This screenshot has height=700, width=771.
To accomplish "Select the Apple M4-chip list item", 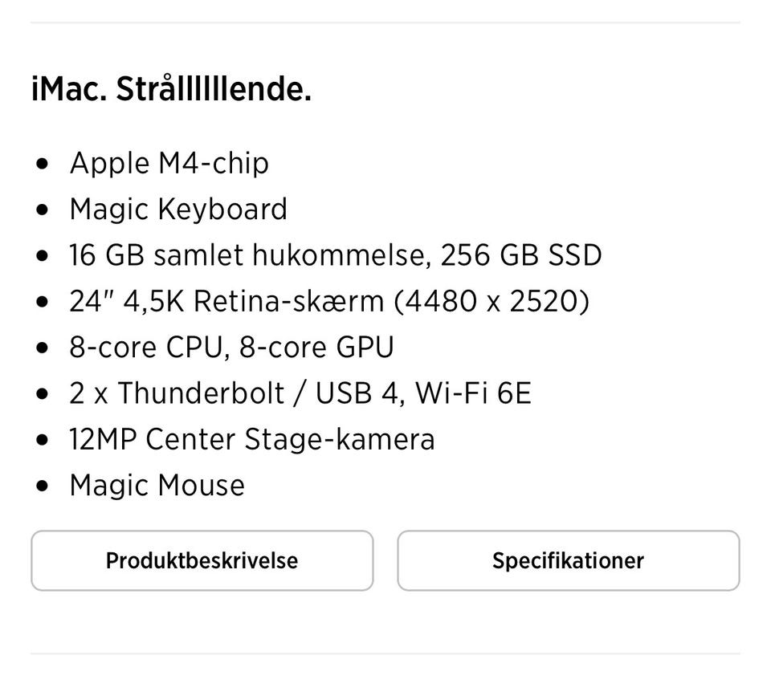I will point(169,163).
